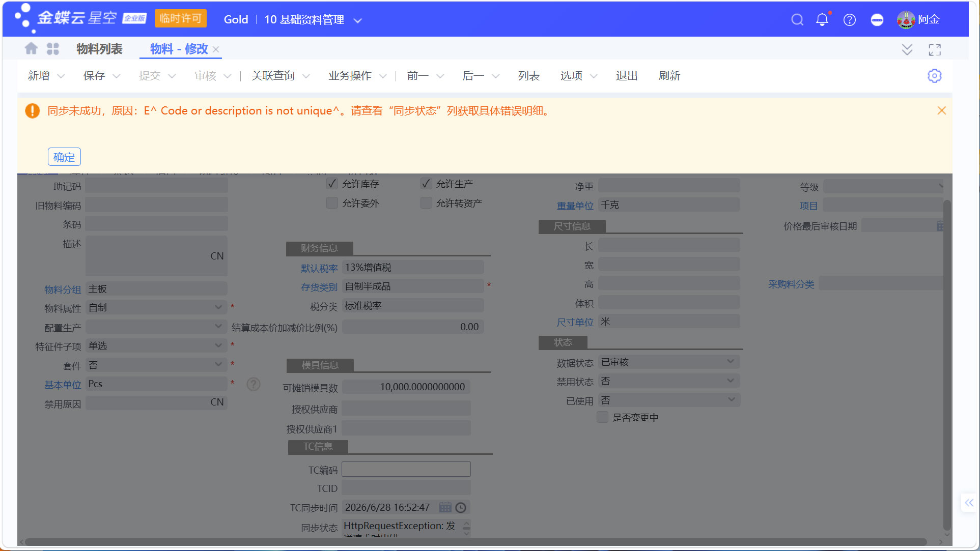Expand the 保存 dropdown arrow
The image size is (980, 551).
pos(117,76)
